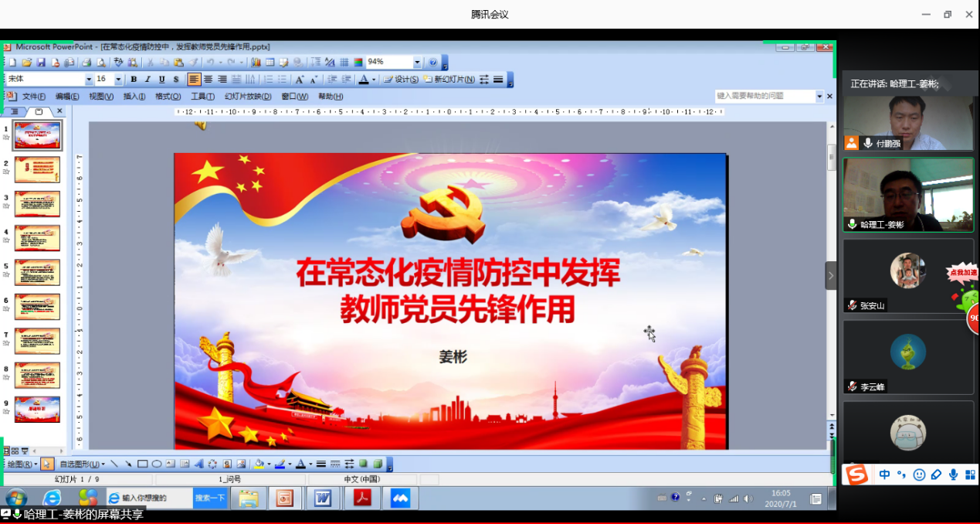The image size is (980, 524).
Task: Toggle Italic formatting
Action: (x=148, y=80)
